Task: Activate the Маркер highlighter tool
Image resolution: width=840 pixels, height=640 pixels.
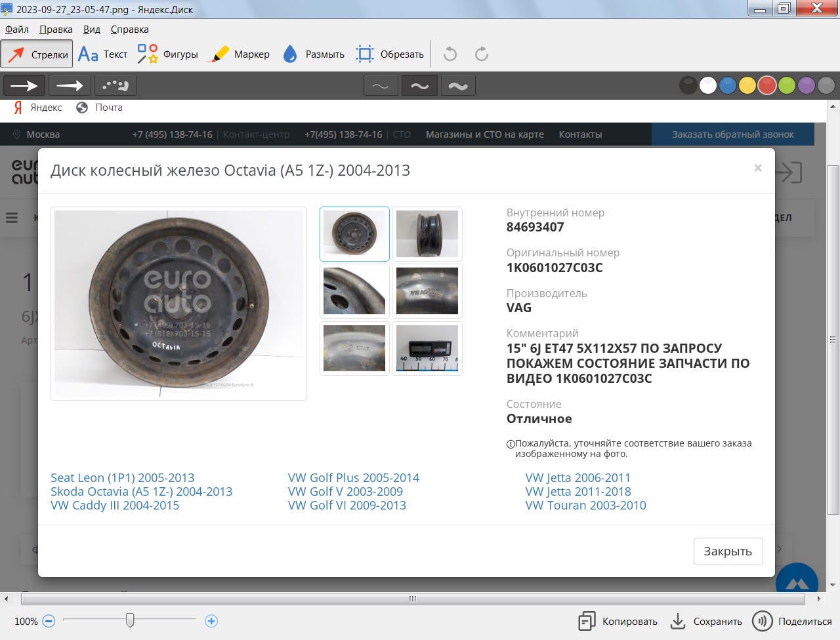Action: (238, 54)
